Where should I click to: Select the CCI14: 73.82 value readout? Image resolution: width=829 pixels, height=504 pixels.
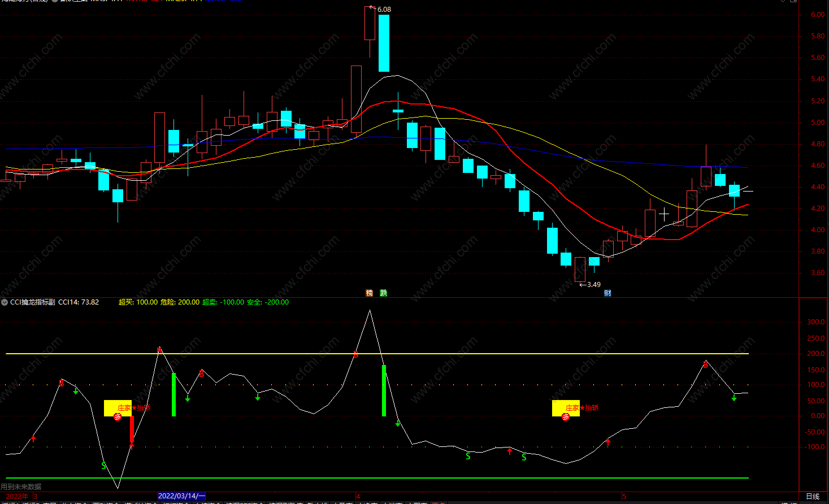coord(79,302)
